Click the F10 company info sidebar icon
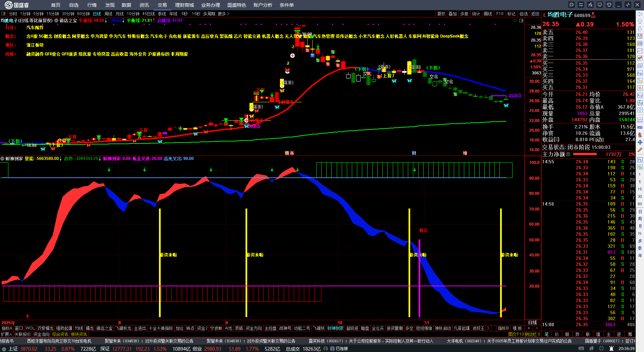 [640, 73]
